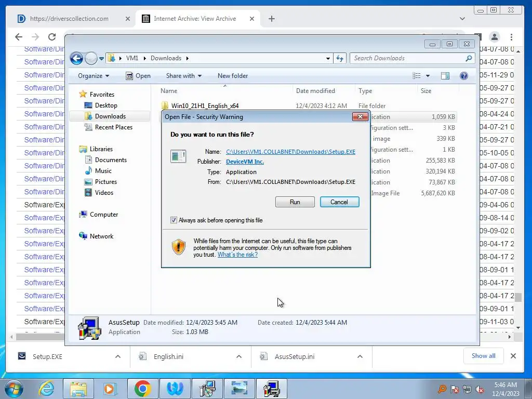This screenshot has height=399, width=532.
Task: Click the Open toolbar button
Action: 138,76
